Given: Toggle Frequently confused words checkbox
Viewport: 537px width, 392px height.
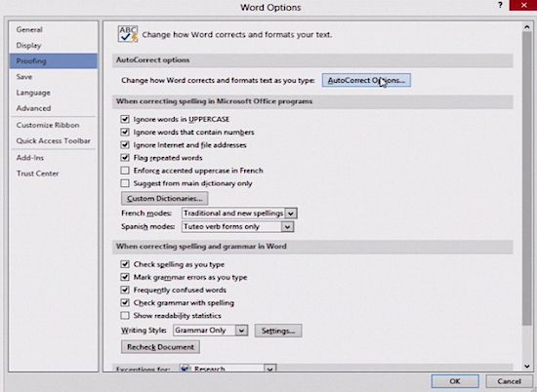Looking at the screenshot, I should (x=125, y=290).
